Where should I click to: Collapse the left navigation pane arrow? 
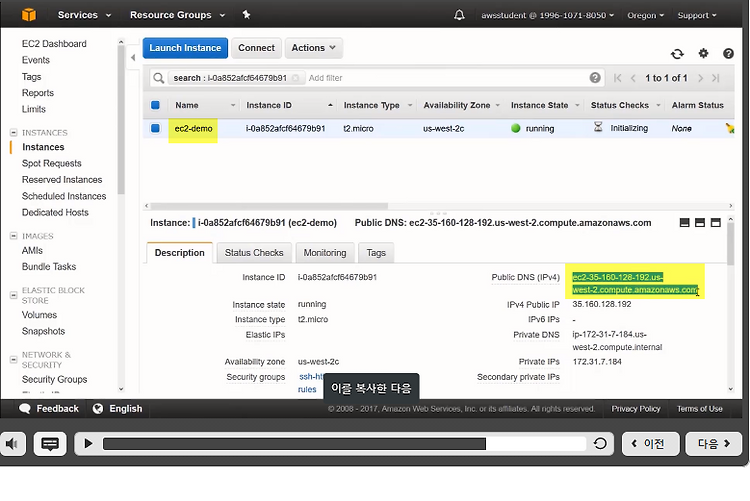click(133, 57)
